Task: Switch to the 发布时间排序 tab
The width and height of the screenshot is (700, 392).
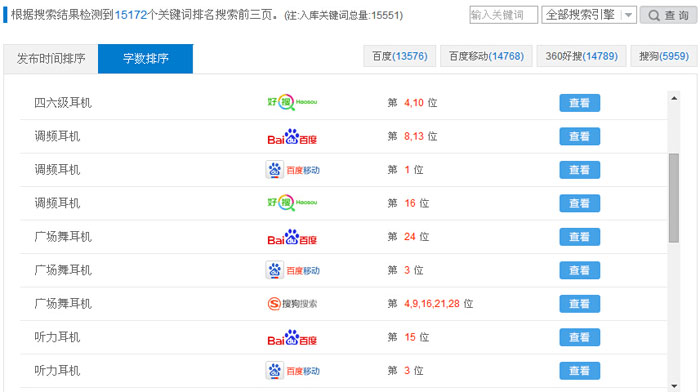Action: [x=51, y=58]
